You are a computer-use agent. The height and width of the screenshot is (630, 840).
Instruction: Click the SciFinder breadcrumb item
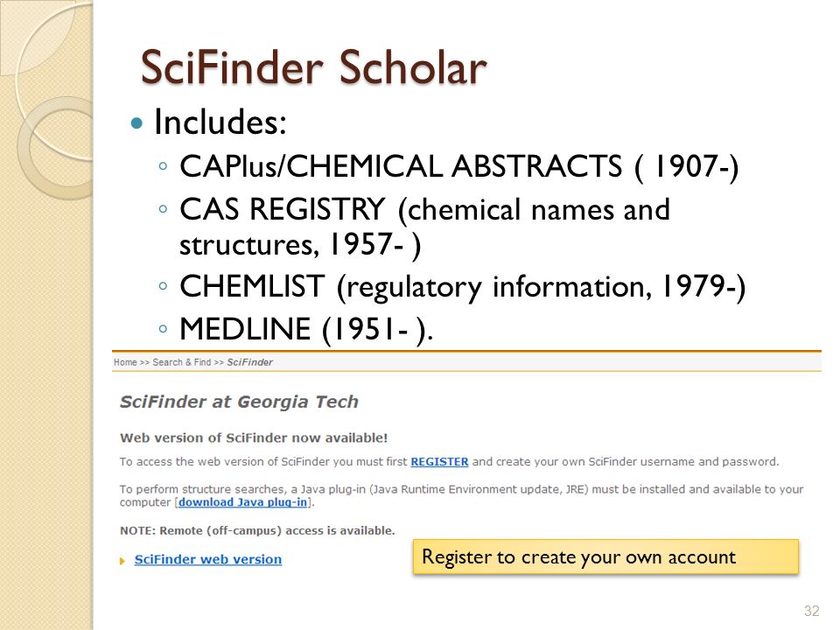click(249, 362)
